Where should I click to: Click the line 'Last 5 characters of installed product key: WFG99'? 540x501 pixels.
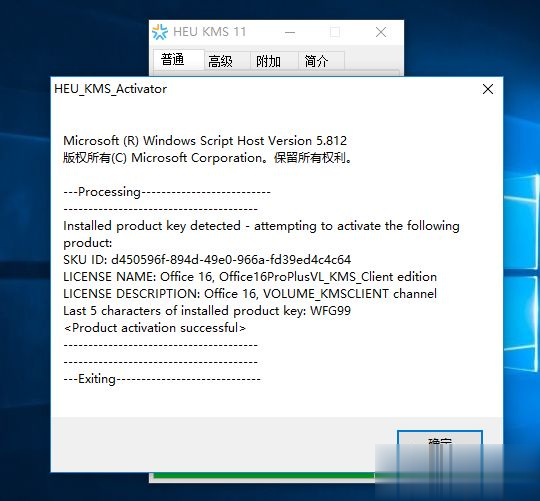(207, 311)
